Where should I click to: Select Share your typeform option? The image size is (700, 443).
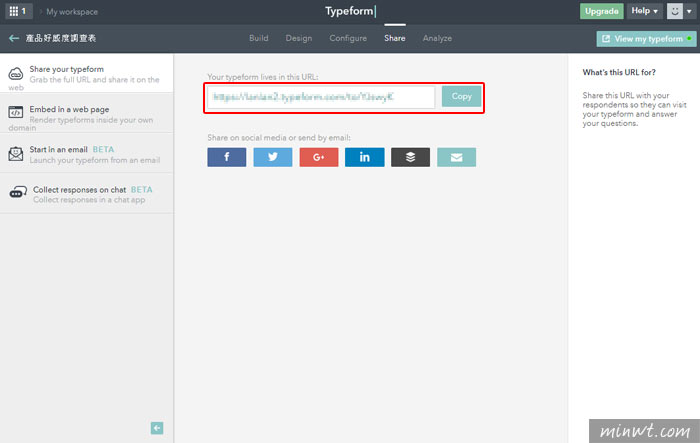tap(87, 74)
